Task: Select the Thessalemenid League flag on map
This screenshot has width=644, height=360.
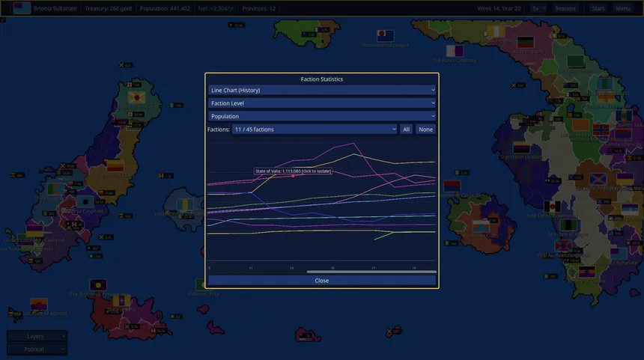Action: (385, 36)
